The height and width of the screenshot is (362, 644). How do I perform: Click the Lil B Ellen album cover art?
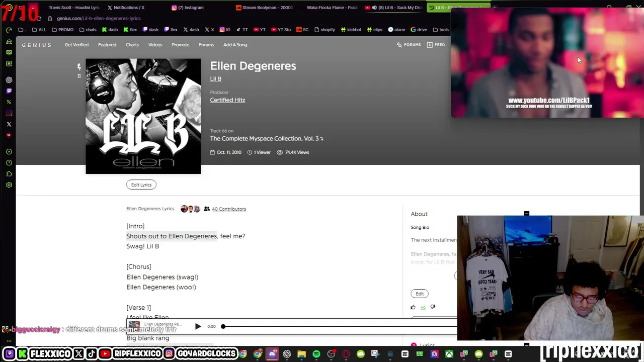pos(143,116)
